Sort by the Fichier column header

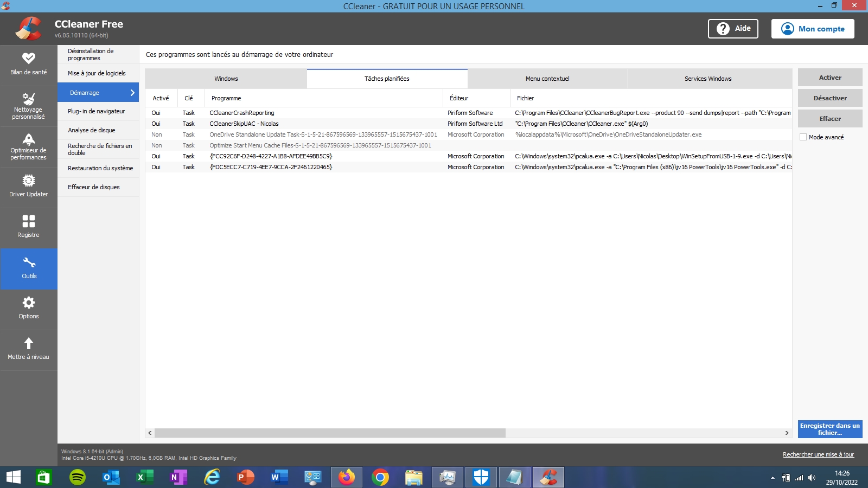[x=651, y=98]
